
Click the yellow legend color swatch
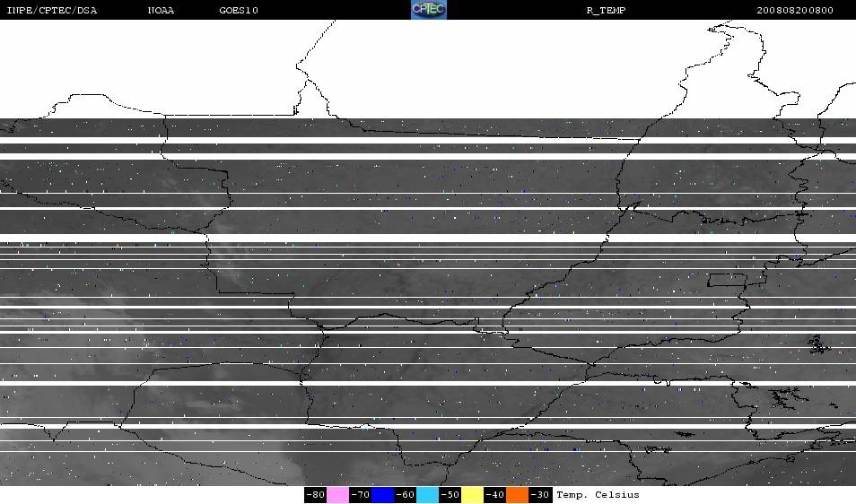click(x=472, y=495)
